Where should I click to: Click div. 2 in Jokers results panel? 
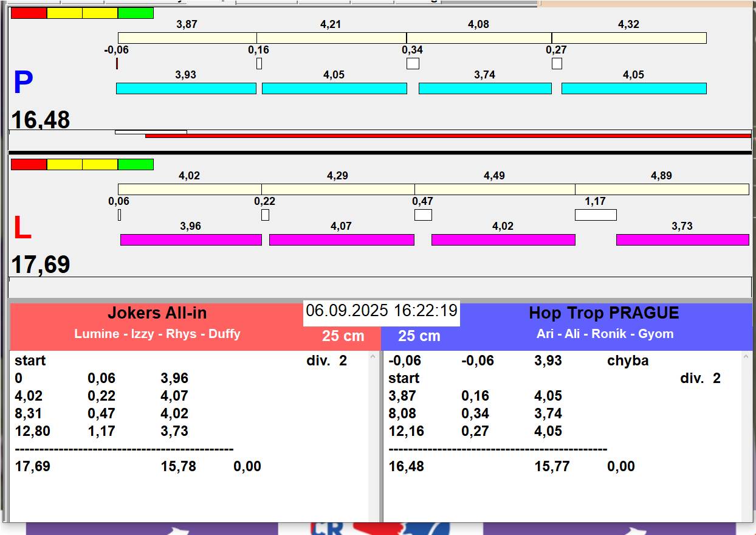point(327,361)
